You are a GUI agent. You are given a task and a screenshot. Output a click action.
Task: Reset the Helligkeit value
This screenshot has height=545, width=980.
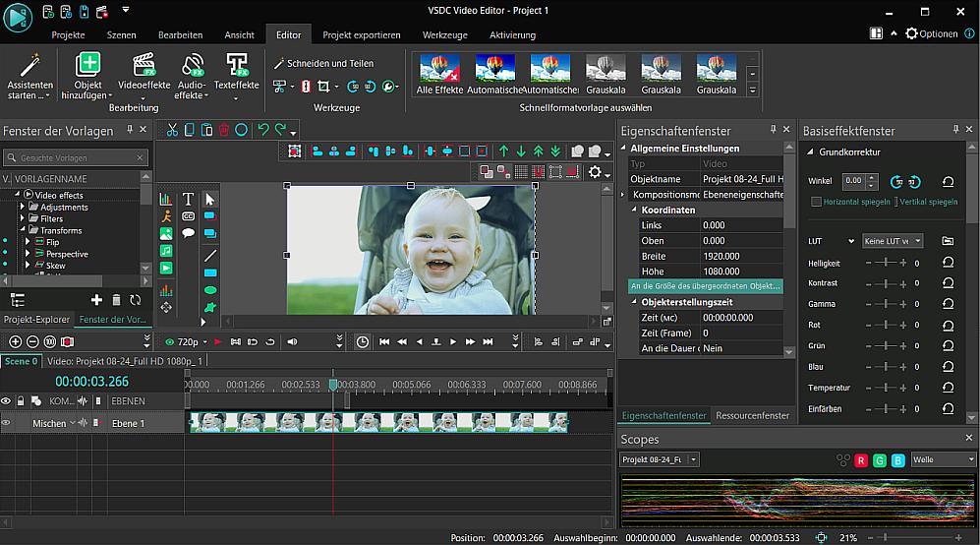coord(948,263)
